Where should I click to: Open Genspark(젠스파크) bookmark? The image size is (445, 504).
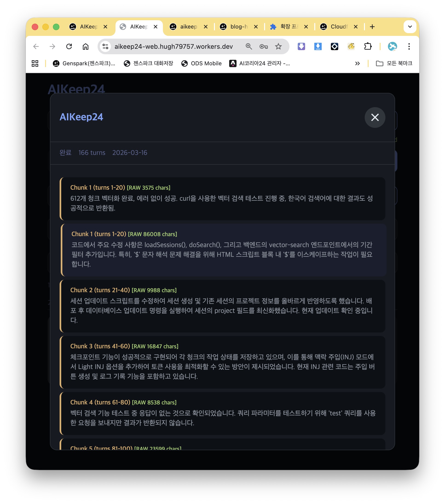click(x=84, y=63)
